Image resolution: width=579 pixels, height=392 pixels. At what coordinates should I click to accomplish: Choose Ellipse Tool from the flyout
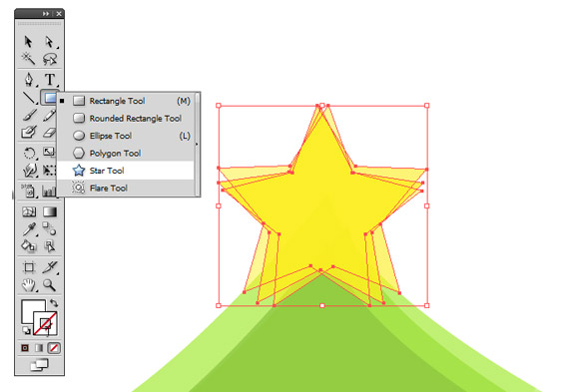click(126, 136)
